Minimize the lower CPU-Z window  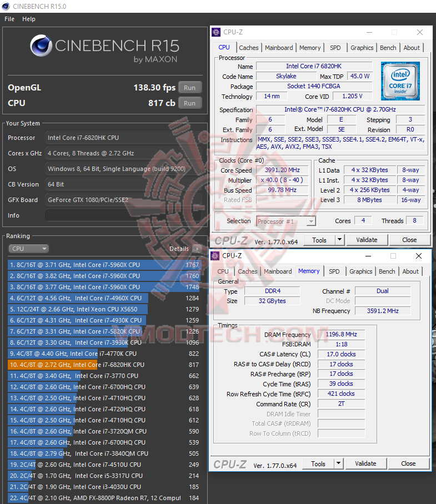click(368, 256)
